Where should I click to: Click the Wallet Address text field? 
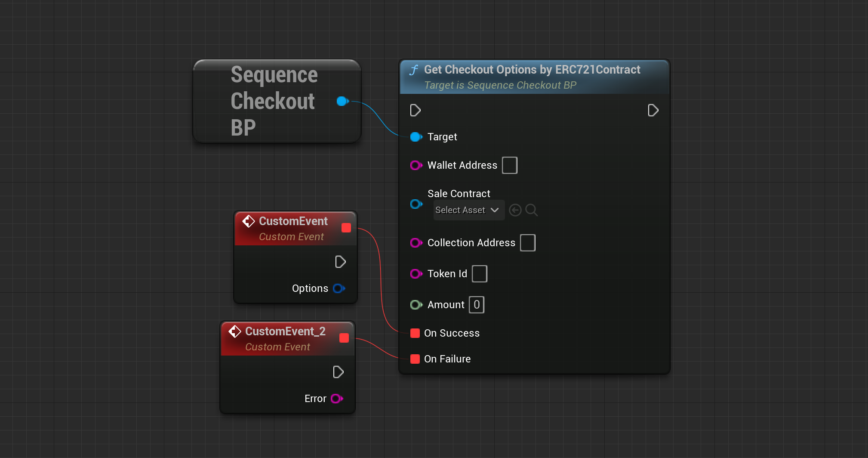click(x=510, y=165)
